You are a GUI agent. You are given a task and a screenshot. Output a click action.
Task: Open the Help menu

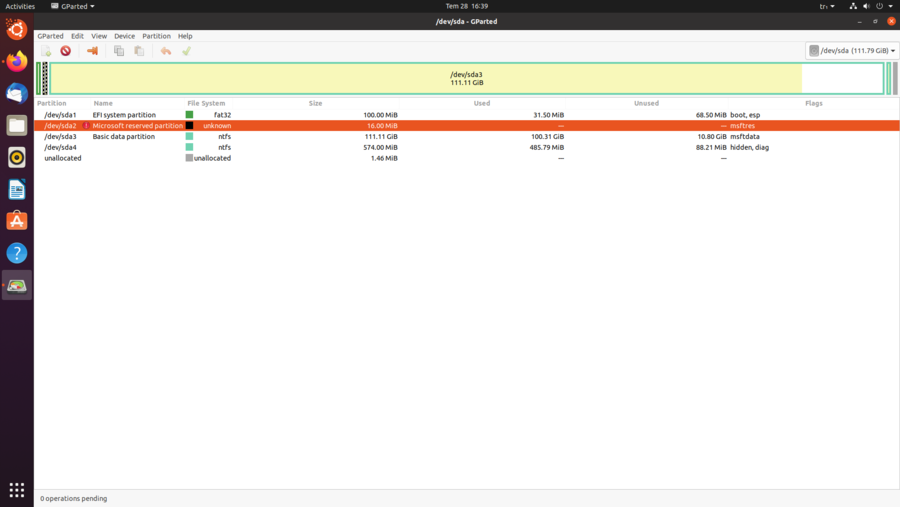coord(185,36)
